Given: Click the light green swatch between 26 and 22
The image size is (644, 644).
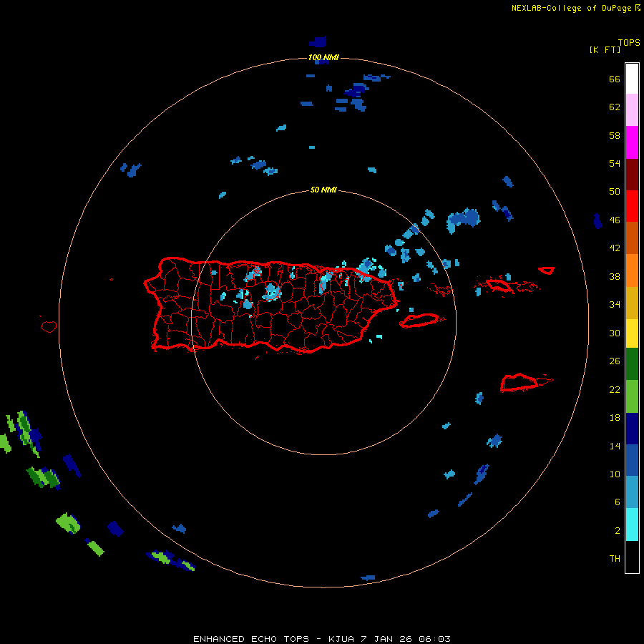Looking at the screenshot, I should coord(632,396).
